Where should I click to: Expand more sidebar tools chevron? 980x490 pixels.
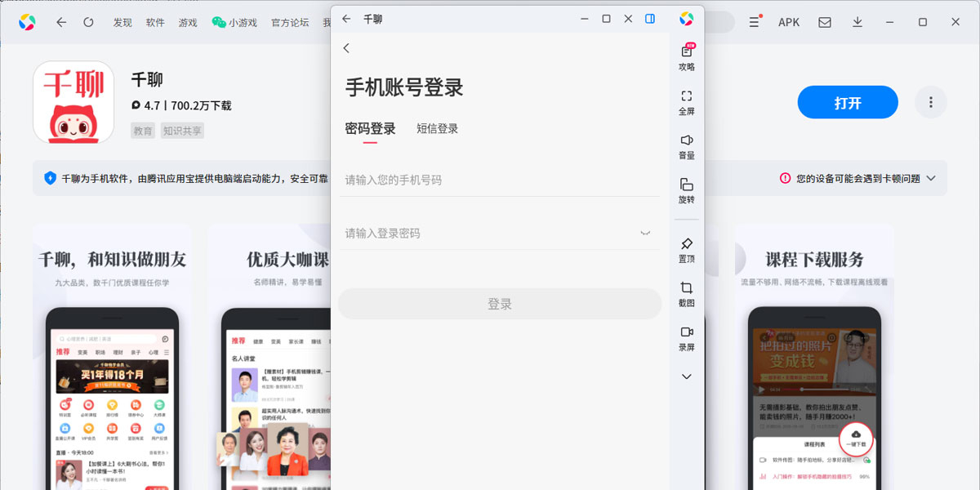click(x=687, y=376)
